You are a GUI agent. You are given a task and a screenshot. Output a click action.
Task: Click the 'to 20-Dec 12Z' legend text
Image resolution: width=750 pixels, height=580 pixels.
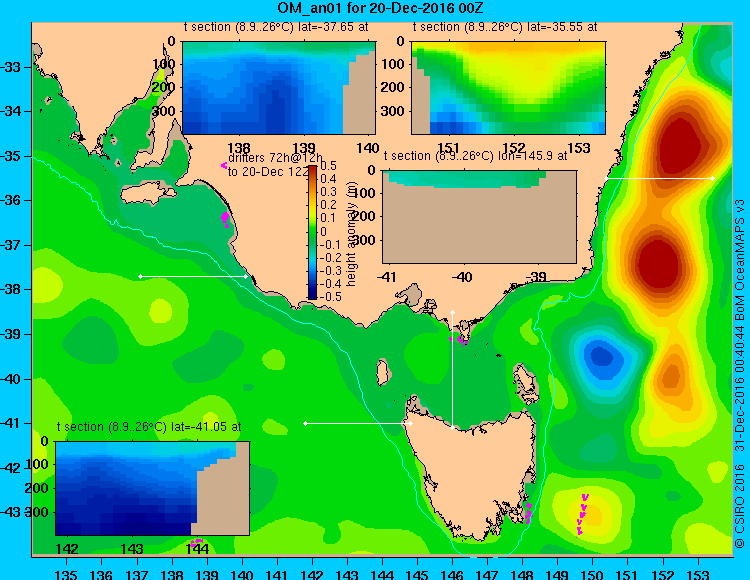pyautogui.click(x=268, y=172)
